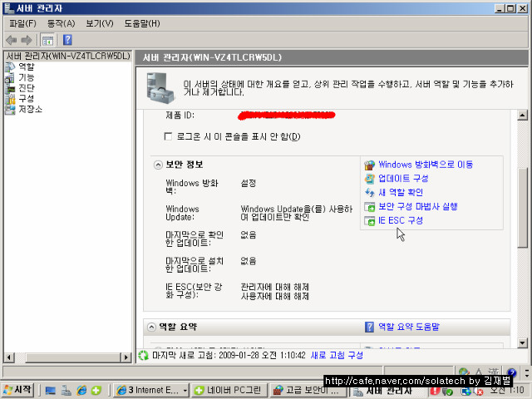Click the Show Desktop quick launch icon

[50, 391]
